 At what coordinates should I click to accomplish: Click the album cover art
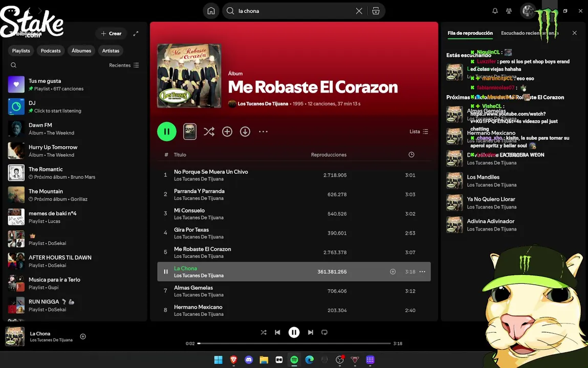click(x=189, y=76)
